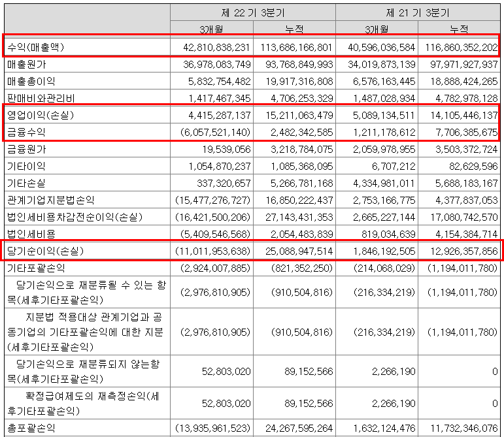Select total comprehensive value (13,935,961,523)

pos(212,429)
